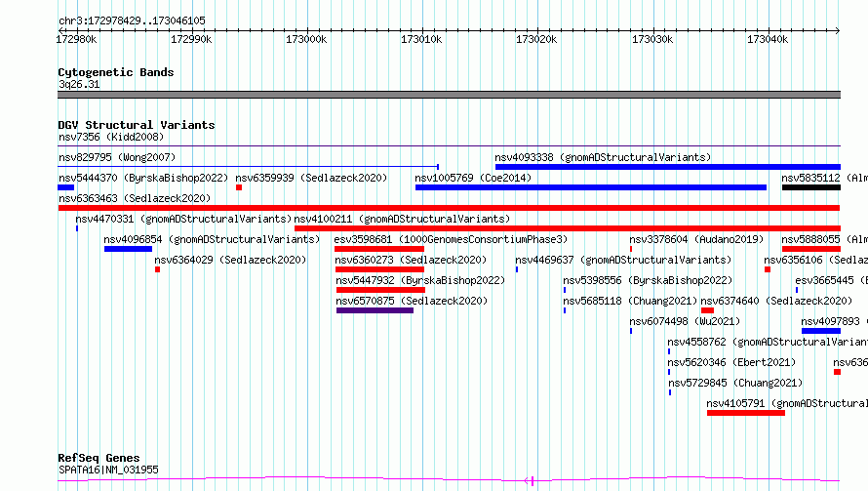
Task: Click the SPATA16 exon marker on gene track
Action: [532, 481]
